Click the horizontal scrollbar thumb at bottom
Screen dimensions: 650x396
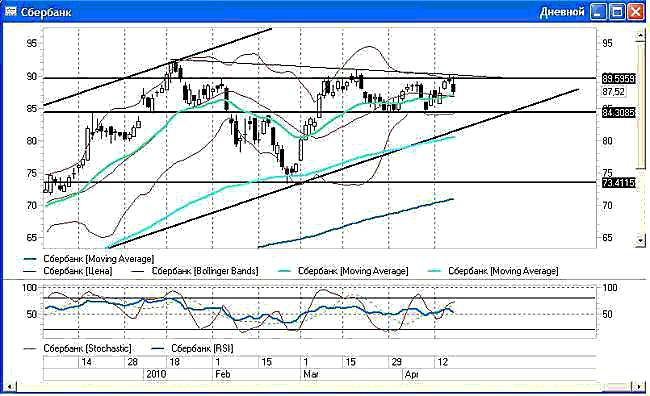(618, 386)
